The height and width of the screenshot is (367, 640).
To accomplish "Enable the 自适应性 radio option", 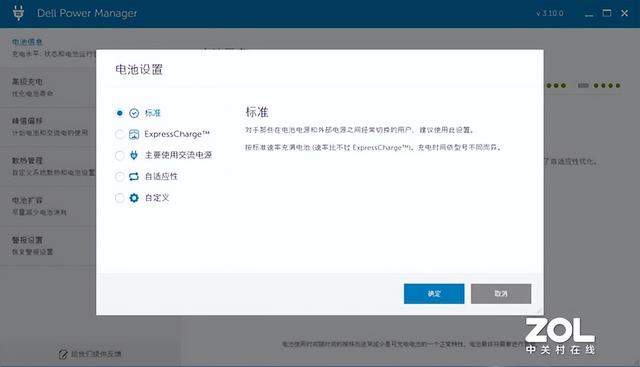I will pos(119,177).
